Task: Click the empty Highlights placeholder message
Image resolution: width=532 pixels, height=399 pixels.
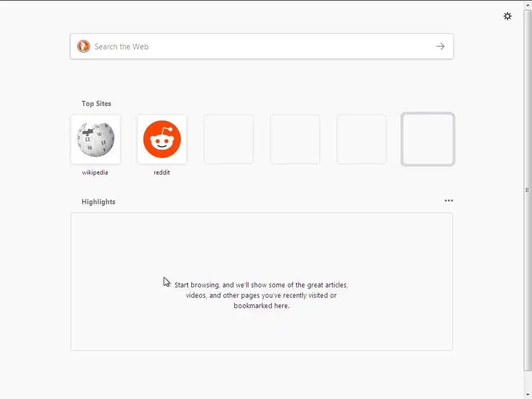Action: tap(261, 295)
